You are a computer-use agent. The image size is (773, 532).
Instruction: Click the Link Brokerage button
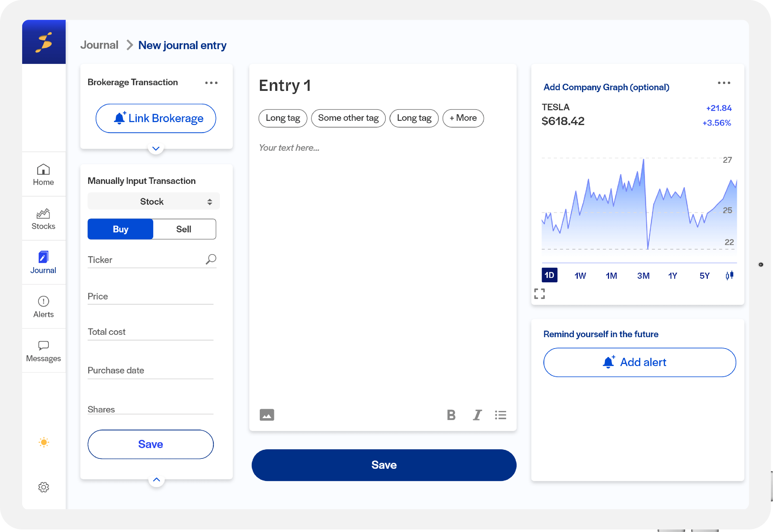point(156,118)
